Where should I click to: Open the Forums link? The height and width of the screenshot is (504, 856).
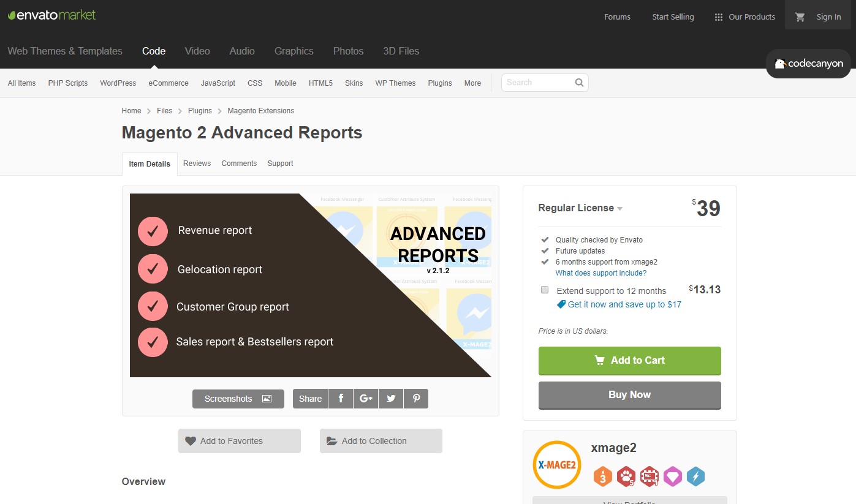point(617,17)
